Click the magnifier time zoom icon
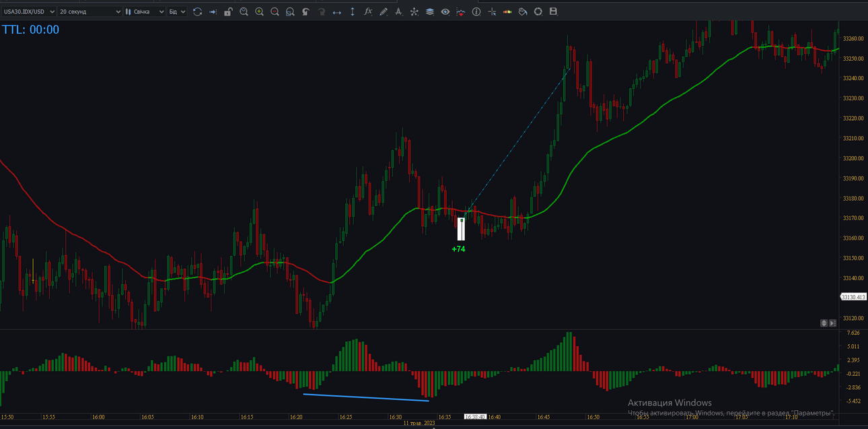Viewport: 868px width, 429px height. (x=244, y=11)
